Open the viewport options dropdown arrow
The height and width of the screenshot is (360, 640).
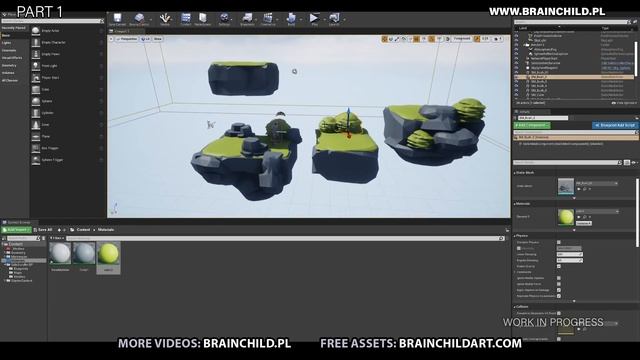click(111, 39)
